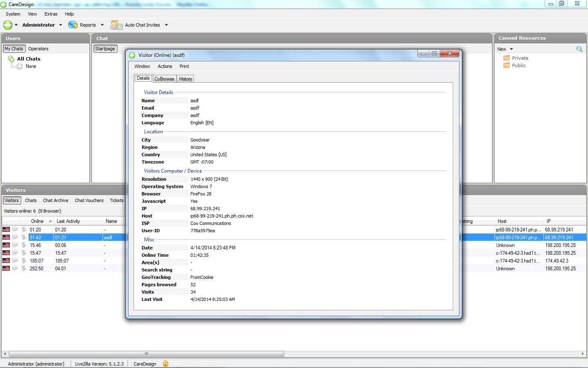Viewport: 588px width, 368px height.
Task: Select the Operators tab in Users panel
Action: (x=38, y=49)
